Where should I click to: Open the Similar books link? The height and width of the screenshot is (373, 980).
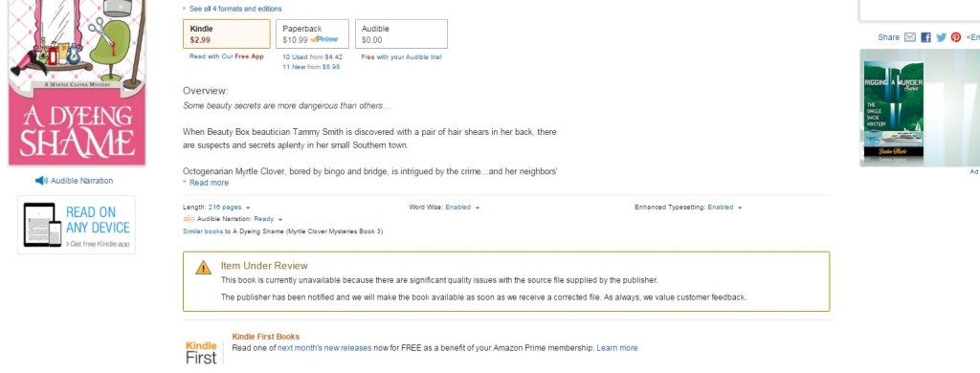[203, 231]
